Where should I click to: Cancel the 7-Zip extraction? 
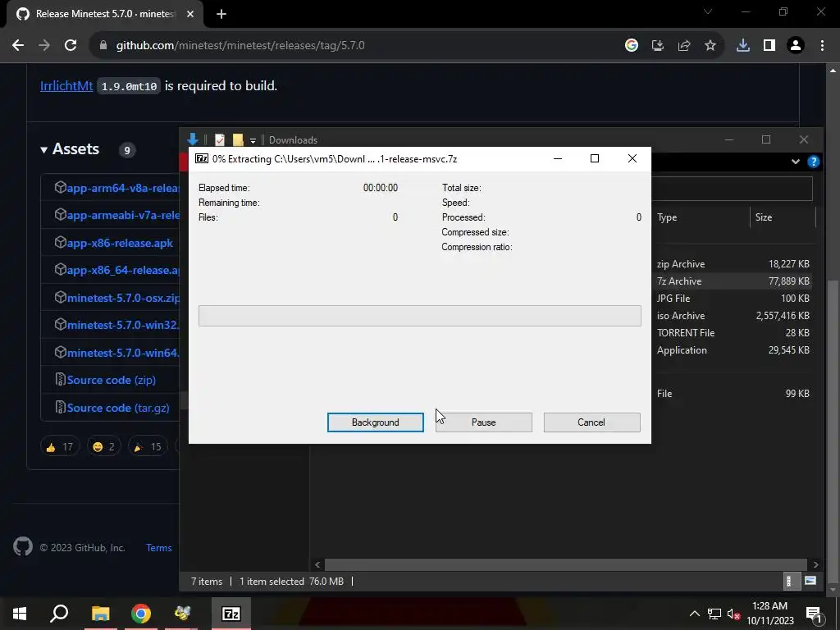click(x=591, y=422)
